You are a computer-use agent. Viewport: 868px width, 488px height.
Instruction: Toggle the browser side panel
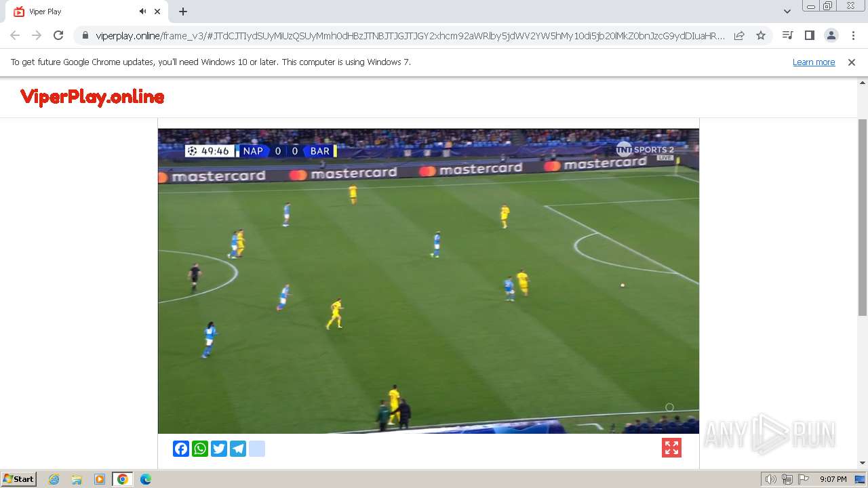pyautogui.click(x=809, y=35)
